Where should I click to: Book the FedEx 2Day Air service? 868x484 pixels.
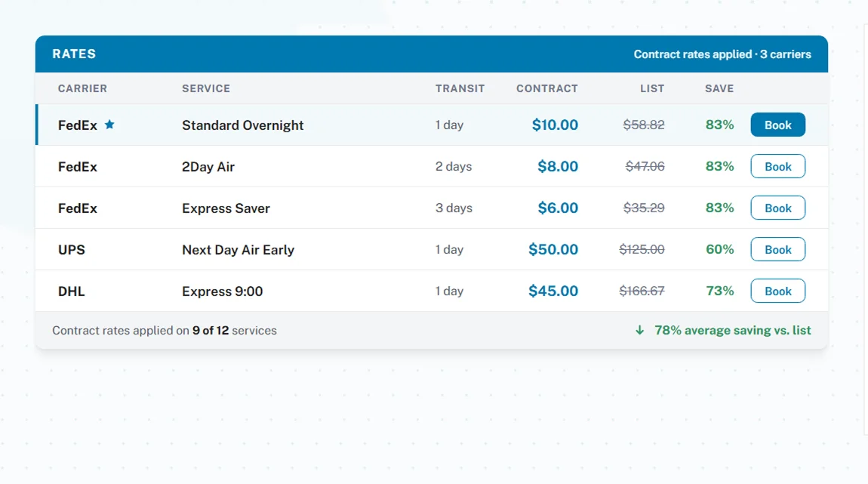[777, 167]
